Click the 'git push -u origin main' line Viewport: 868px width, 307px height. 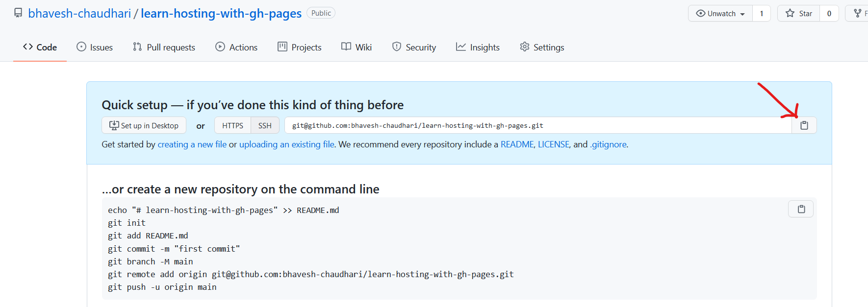pos(162,287)
